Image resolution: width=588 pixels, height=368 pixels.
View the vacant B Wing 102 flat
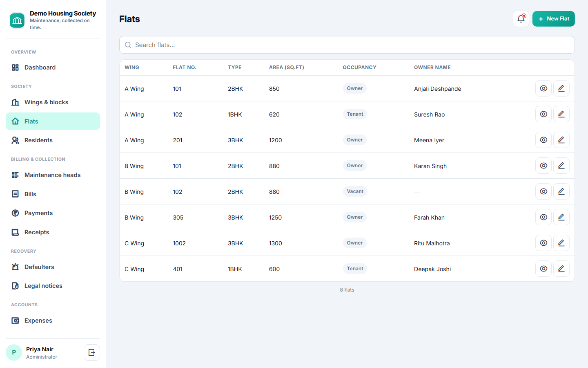(x=543, y=191)
